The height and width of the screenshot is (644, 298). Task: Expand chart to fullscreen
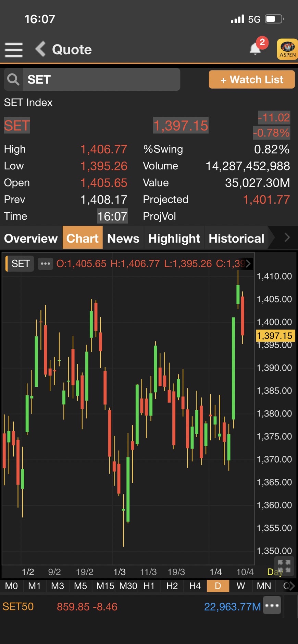[284, 566]
